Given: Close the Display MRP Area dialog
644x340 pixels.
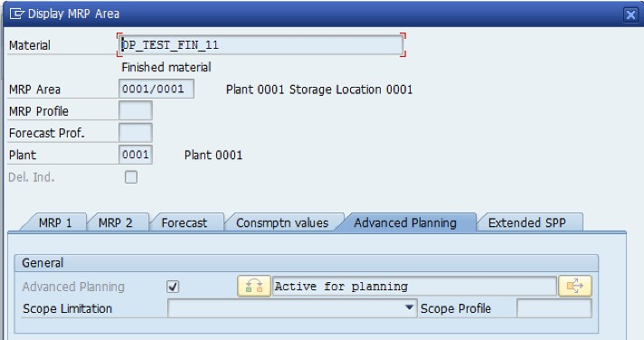Looking at the screenshot, I should click(630, 15).
